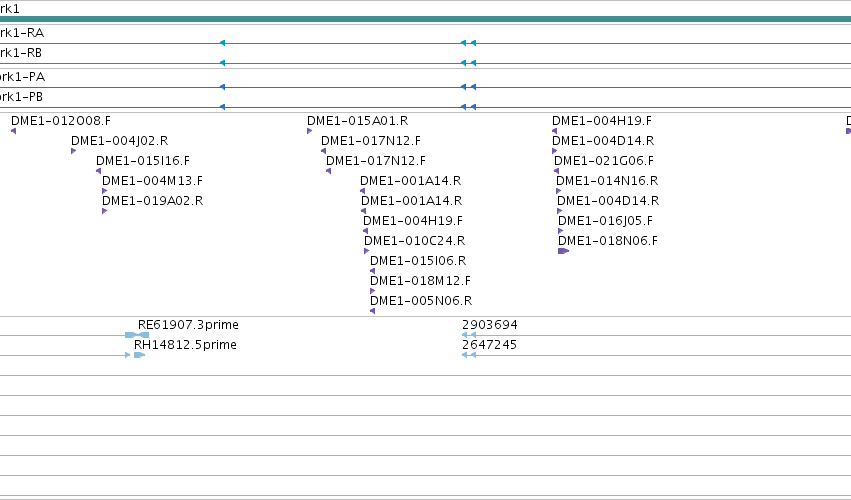Click the DME1-012O08.F feature label
The image size is (851, 500).
61,121
